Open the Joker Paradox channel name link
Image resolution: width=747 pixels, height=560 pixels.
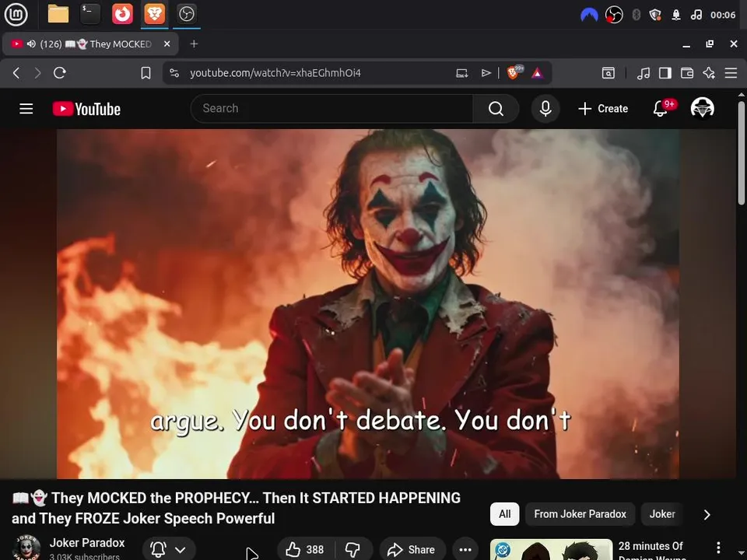point(87,543)
